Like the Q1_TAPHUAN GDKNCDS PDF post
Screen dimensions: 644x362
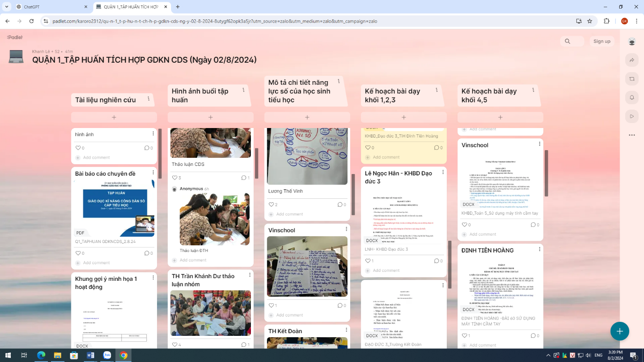click(x=78, y=253)
